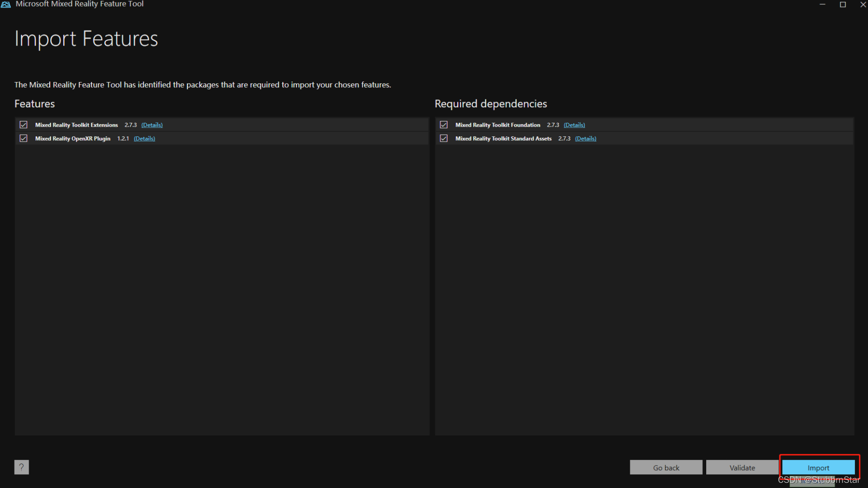Screen dimensions: 868x488
Task: Select the Mixed Reality Toolkit Foundation row text
Action: click(x=498, y=125)
